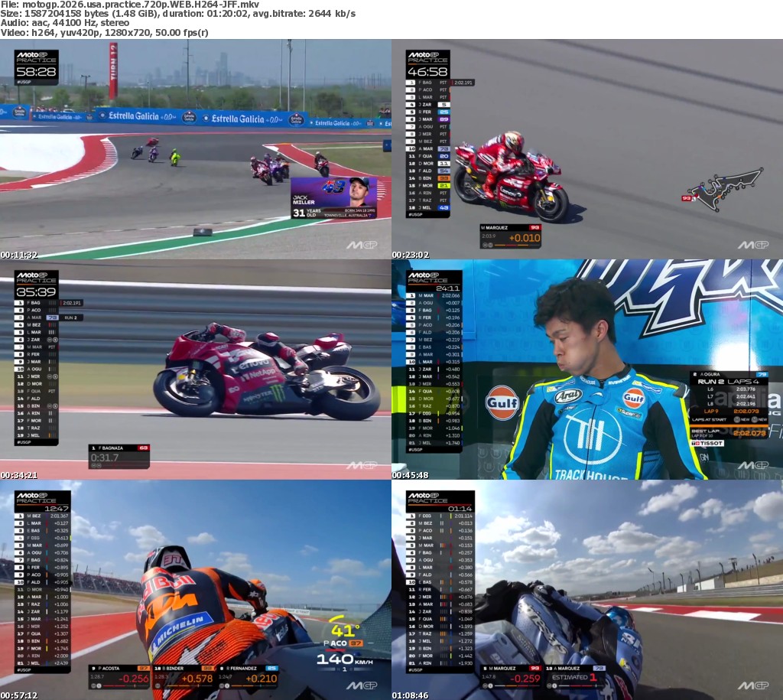
Task: Open the thumbnail at timestamp 00:34:21
Action: tap(196, 369)
